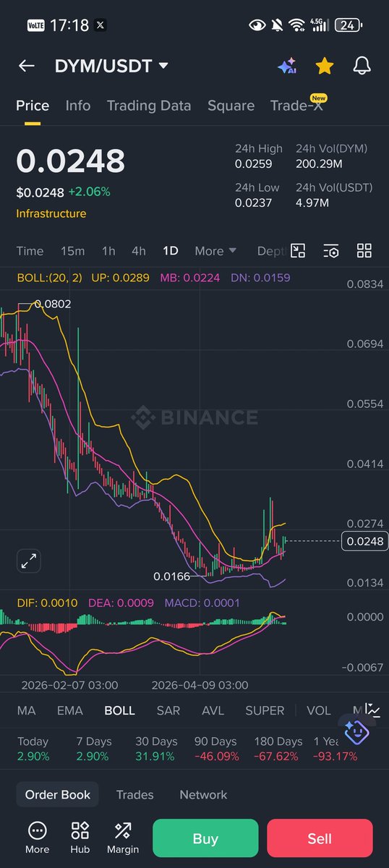389x868 pixels.
Task: Open the indicator settings chart icon
Action: click(372, 710)
